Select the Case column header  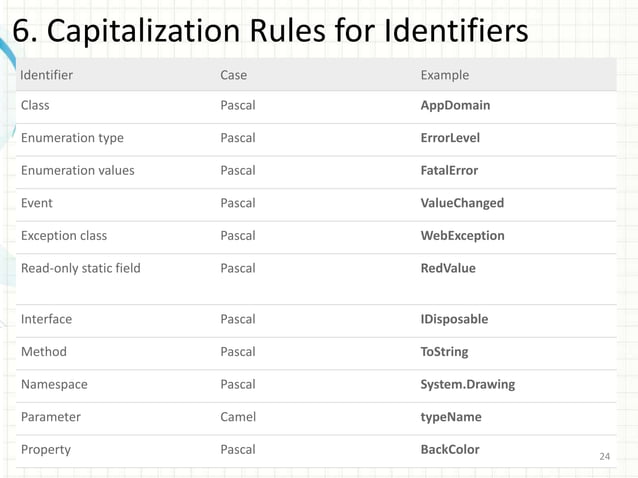pyautogui.click(x=233, y=75)
